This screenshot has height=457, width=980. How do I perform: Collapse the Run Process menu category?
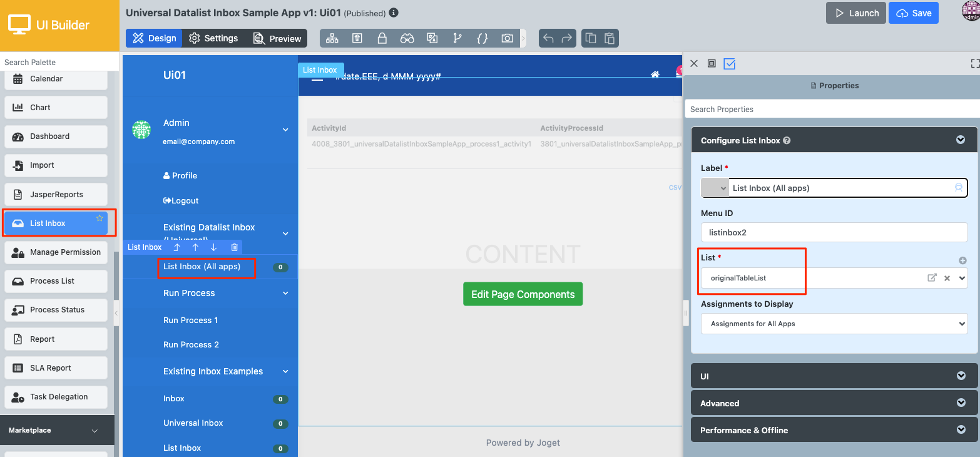tap(285, 293)
